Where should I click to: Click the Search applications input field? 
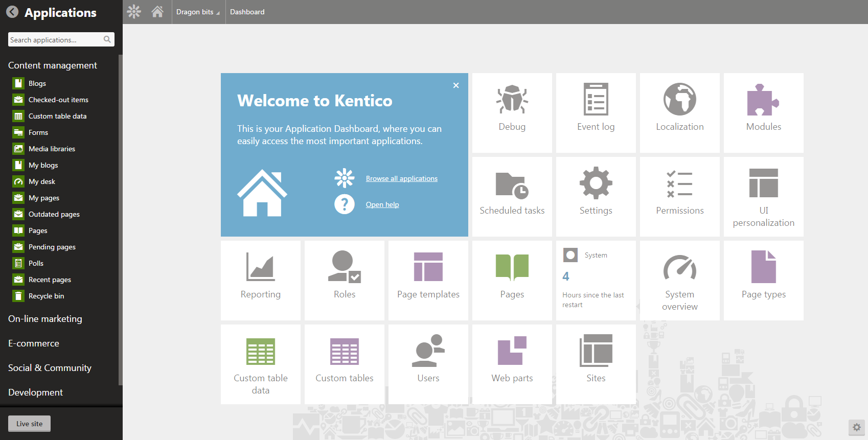pos(55,40)
